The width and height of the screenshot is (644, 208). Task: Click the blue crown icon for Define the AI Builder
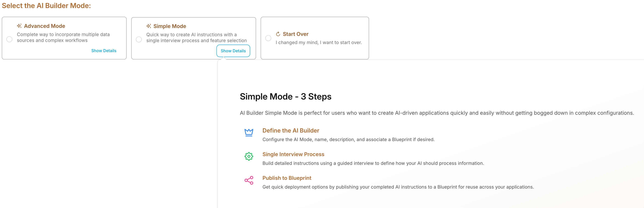249,132
